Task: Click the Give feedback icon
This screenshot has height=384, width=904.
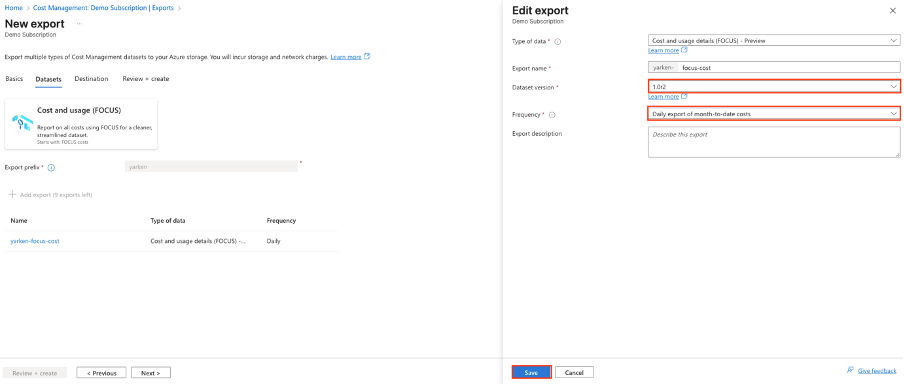Action: (x=850, y=370)
